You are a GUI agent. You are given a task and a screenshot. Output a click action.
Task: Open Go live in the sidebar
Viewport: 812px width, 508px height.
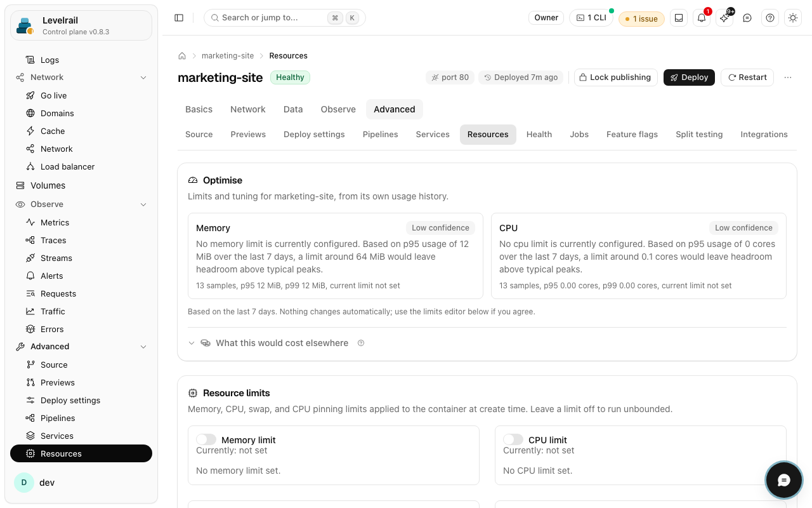[81, 95]
